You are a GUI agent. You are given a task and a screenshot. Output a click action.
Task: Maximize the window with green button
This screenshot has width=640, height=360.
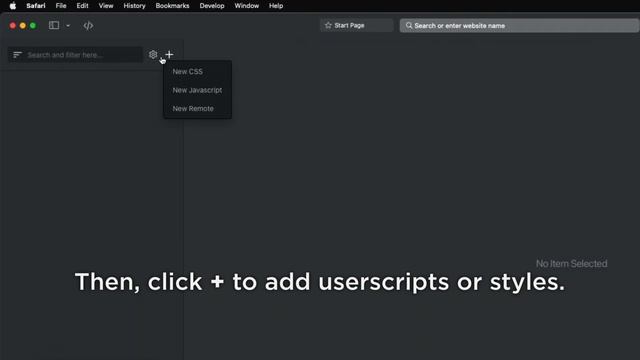(x=33, y=25)
